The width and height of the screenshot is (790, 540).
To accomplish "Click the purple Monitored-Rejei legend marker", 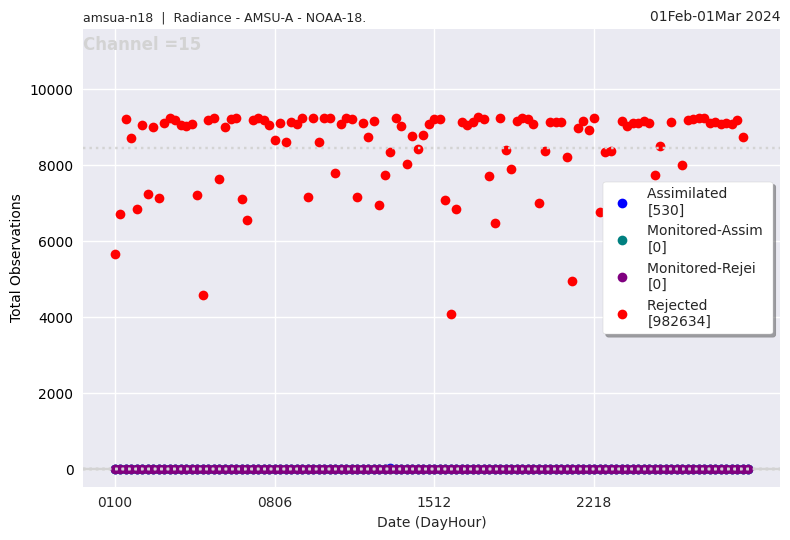I will (622, 277).
